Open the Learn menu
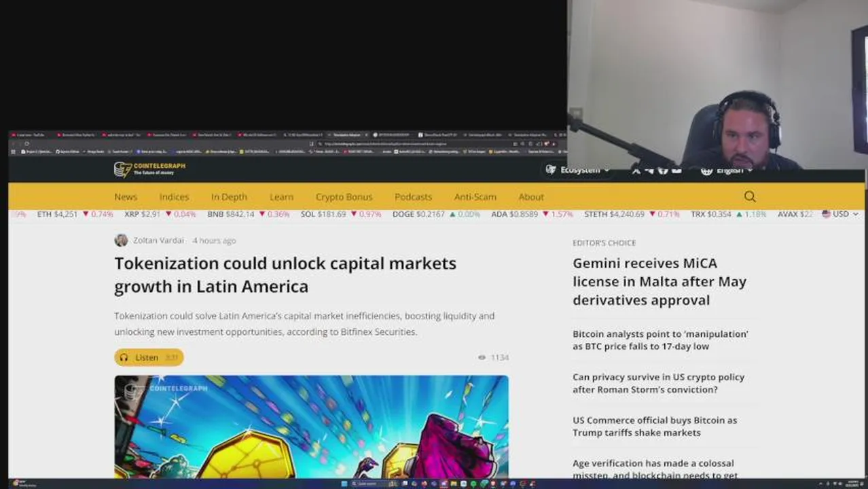The width and height of the screenshot is (868, 489). [x=281, y=196]
